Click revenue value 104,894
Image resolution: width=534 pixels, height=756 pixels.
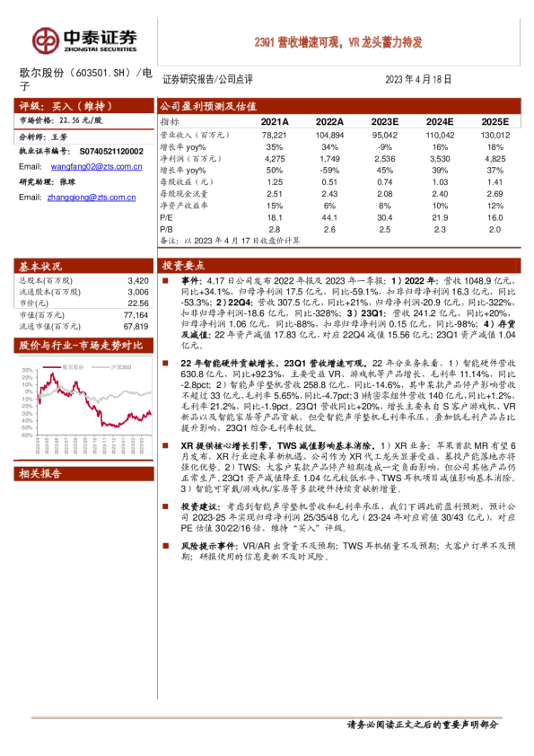click(x=329, y=136)
